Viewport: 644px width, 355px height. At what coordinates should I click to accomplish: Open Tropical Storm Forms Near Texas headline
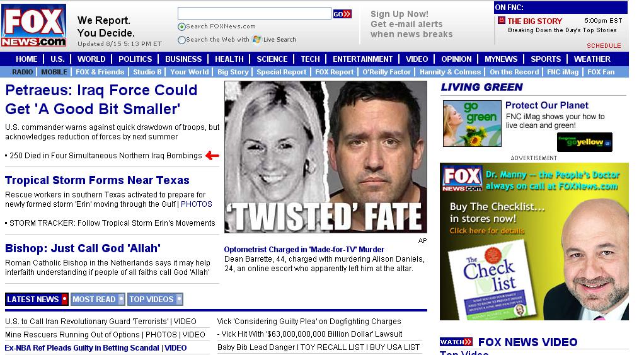click(x=97, y=180)
